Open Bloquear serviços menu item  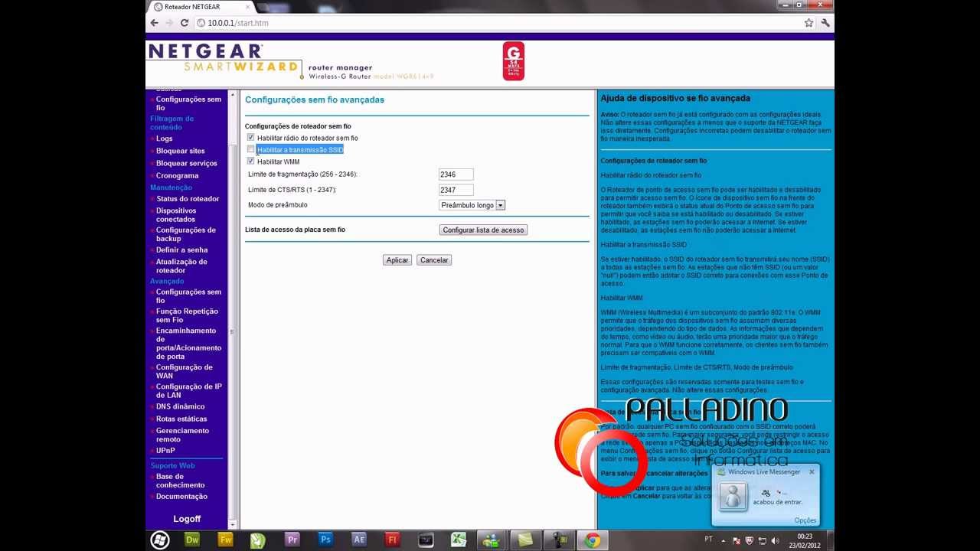[x=187, y=163]
